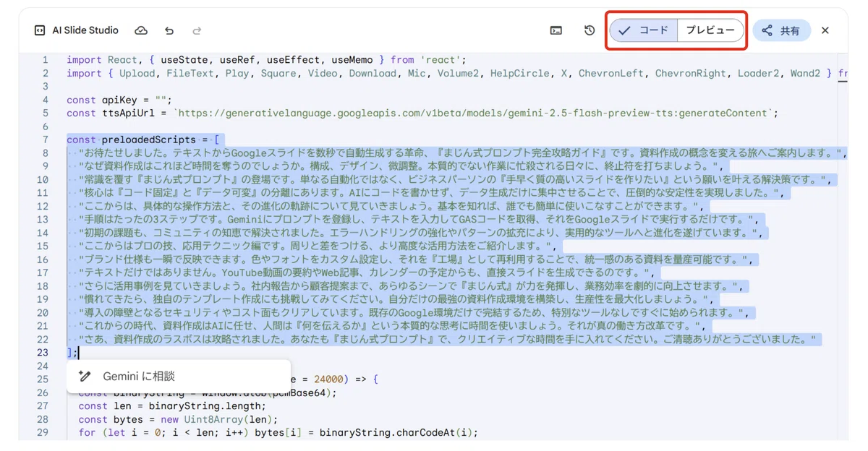Click the line beginning "常識を覆す

click(455, 179)
